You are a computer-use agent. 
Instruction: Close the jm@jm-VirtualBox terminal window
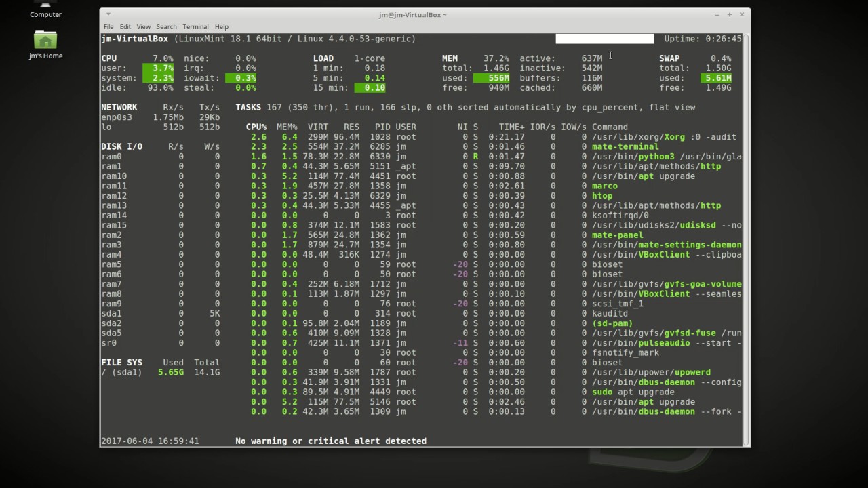point(741,14)
